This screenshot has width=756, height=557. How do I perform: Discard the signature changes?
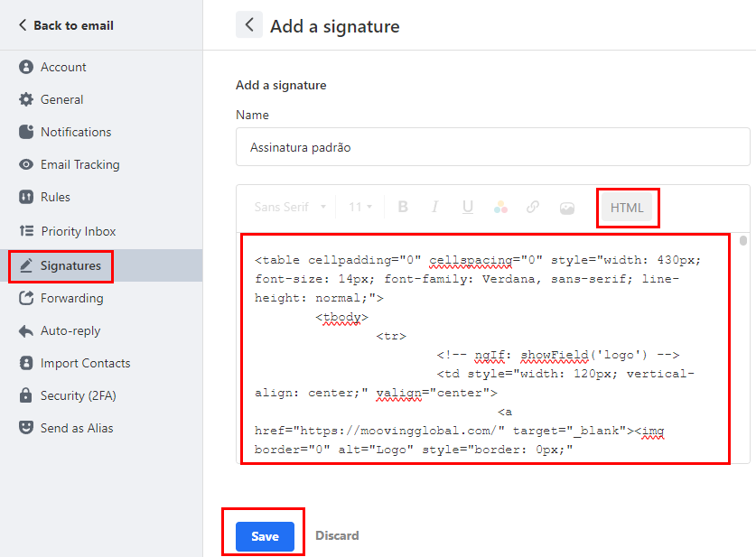[x=337, y=536]
